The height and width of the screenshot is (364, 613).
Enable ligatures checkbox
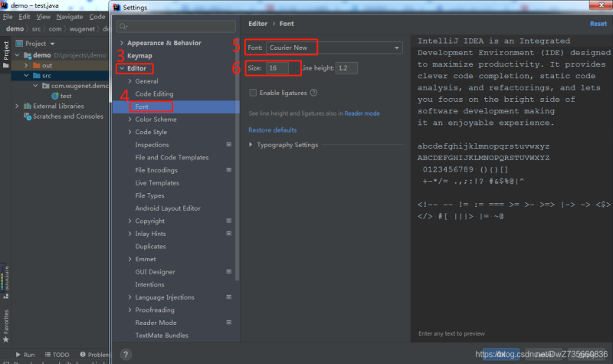coord(253,93)
